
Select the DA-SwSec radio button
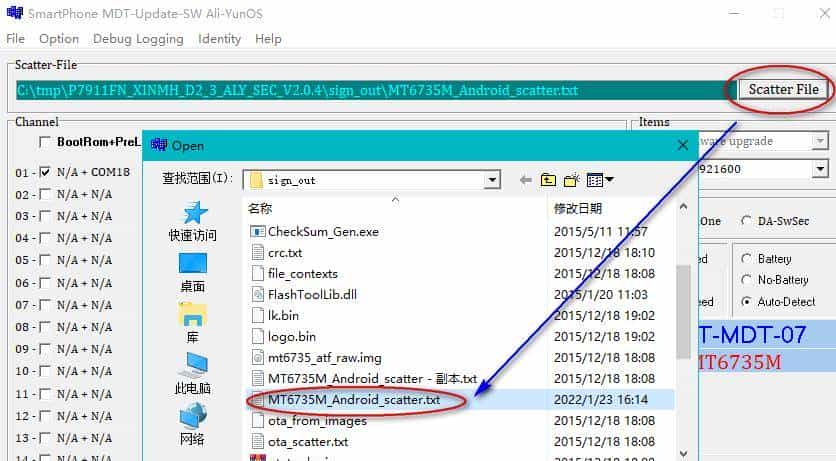click(746, 221)
